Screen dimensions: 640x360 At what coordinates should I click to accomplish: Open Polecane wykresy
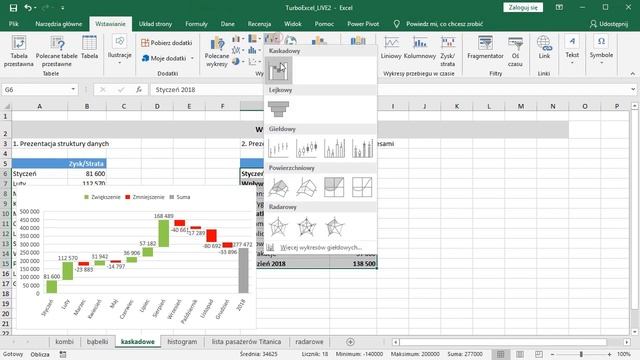[x=217, y=52]
